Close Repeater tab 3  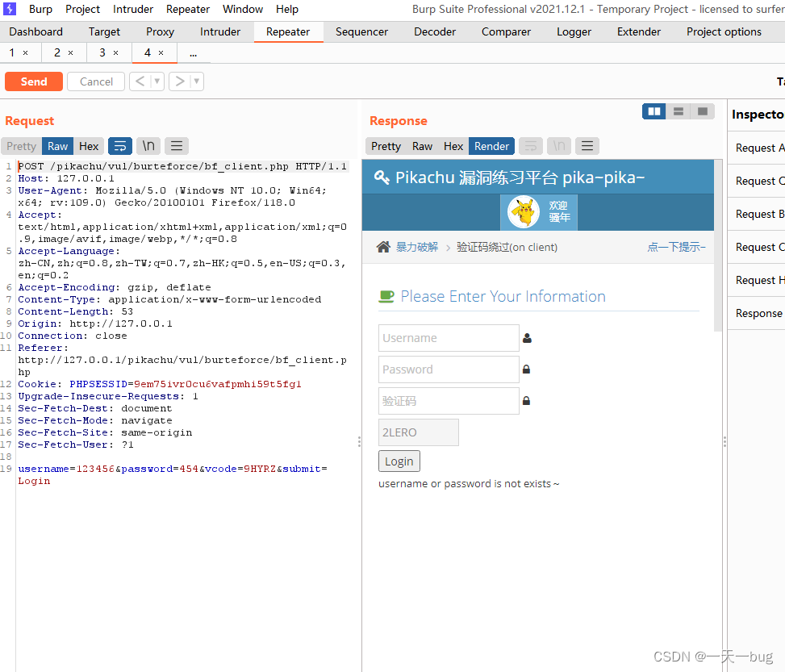point(115,53)
